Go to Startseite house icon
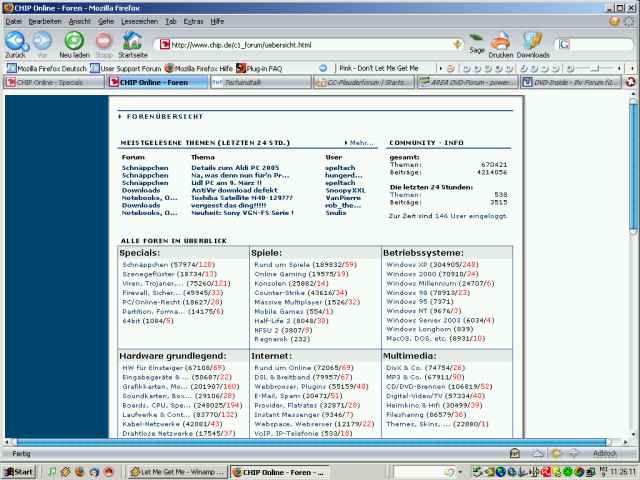Image resolution: width=640 pixels, height=480 pixels. [132, 41]
